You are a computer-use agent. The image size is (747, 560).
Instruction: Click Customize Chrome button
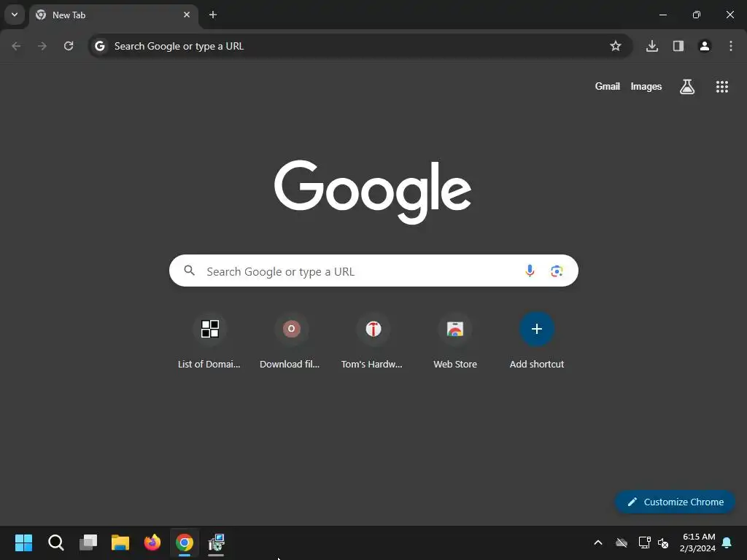(675, 502)
